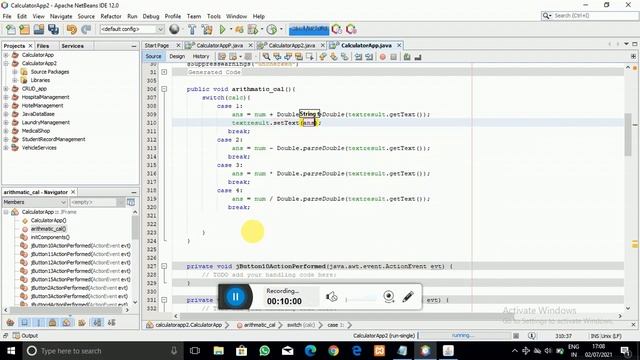Toggle Show Inherited Members in Navigator

tap(11, 322)
